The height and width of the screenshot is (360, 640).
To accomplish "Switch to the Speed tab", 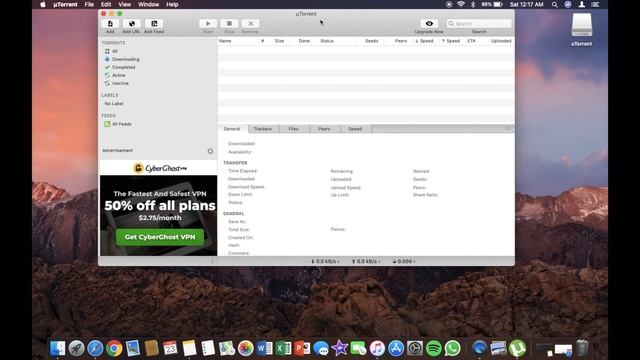I will (x=355, y=129).
